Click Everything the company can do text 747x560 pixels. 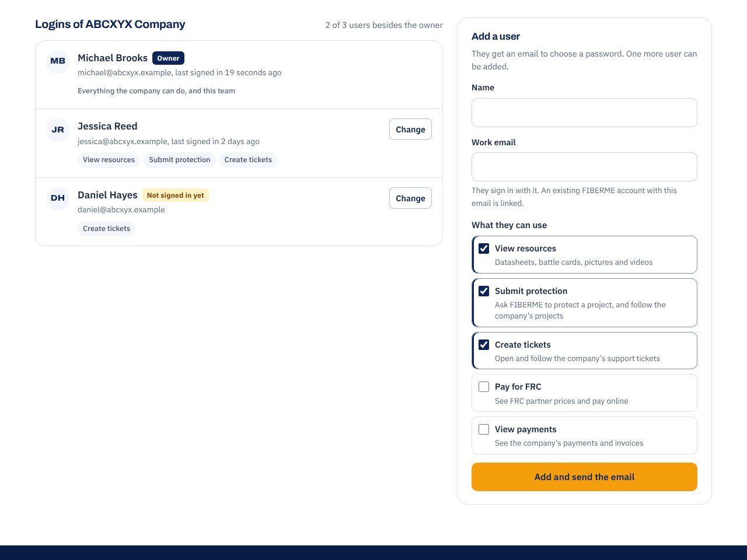tap(156, 91)
